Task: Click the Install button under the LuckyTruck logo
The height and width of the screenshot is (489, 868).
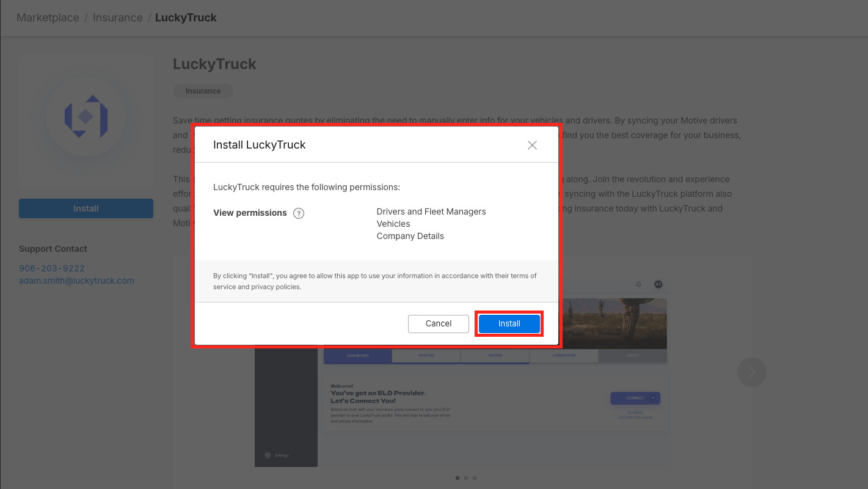Action: [86, 208]
